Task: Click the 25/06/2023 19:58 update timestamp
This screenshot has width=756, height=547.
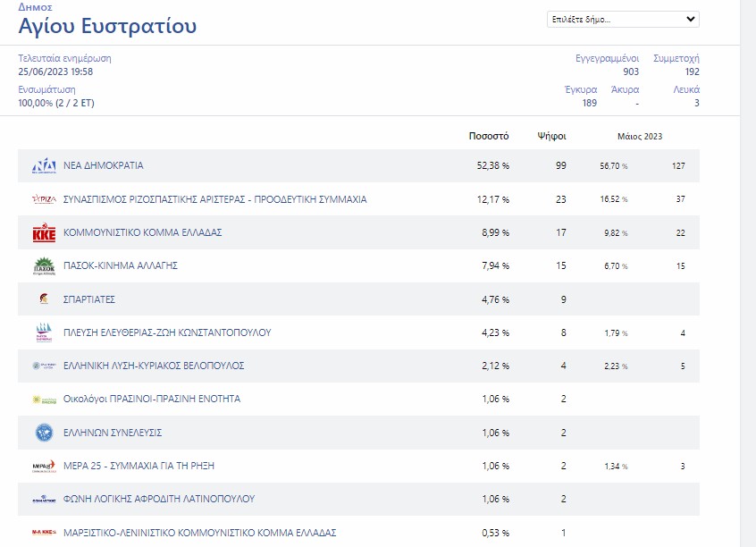Action: tap(55, 72)
